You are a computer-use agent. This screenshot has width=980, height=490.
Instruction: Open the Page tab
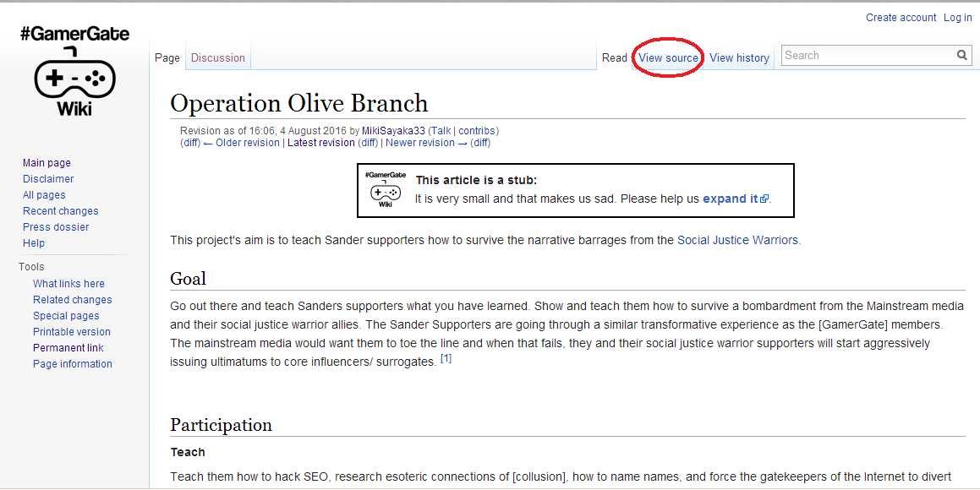167,57
